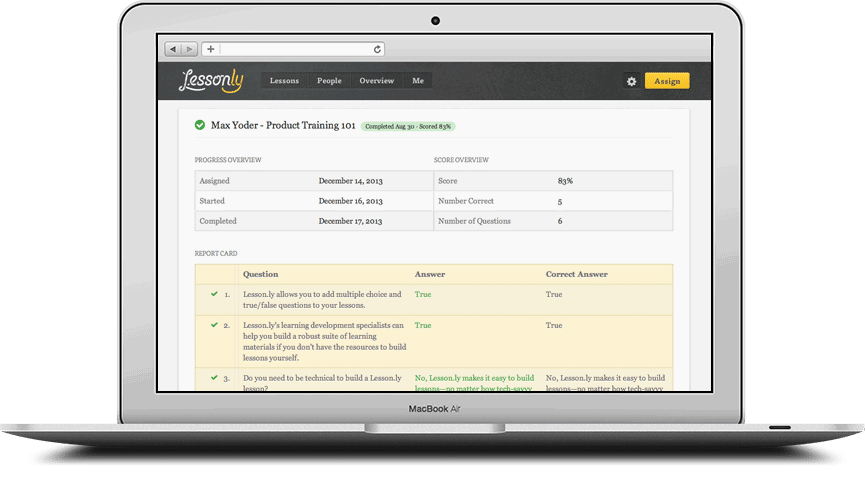Screen dimensions: 865x478
Task: Click the 'Number of Questions' label
Action: pos(474,221)
